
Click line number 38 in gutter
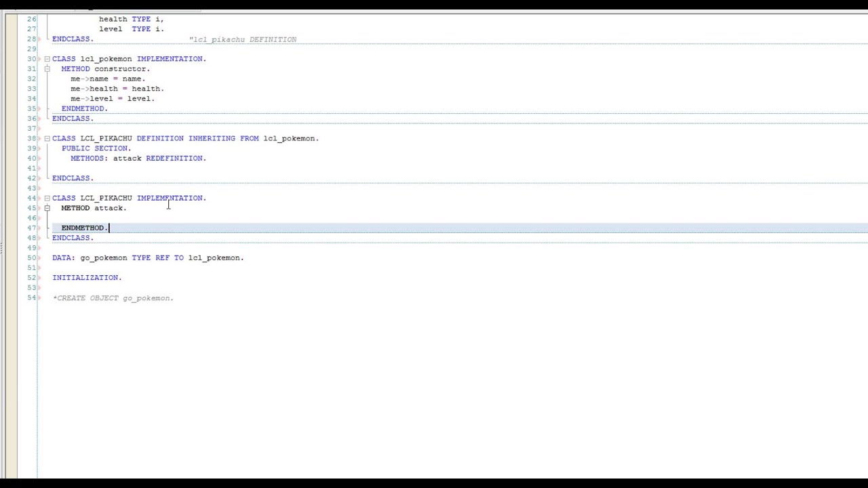31,138
